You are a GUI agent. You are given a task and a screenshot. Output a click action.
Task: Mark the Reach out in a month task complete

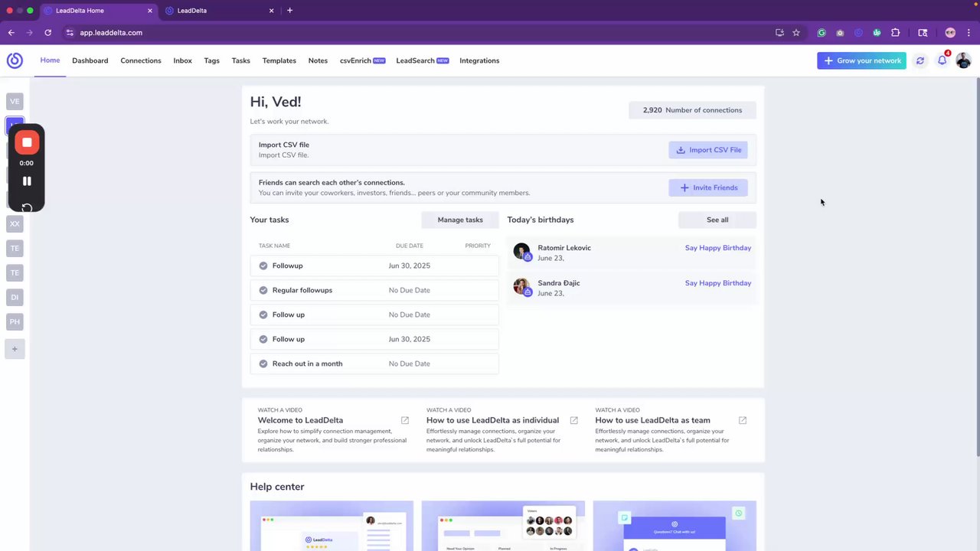click(263, 364)
